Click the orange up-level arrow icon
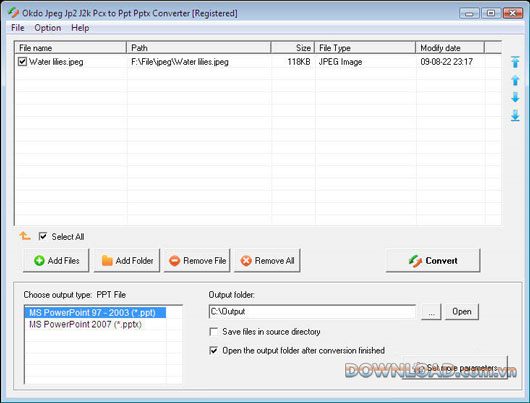This screenshot has height=403, width=530. 25,236
